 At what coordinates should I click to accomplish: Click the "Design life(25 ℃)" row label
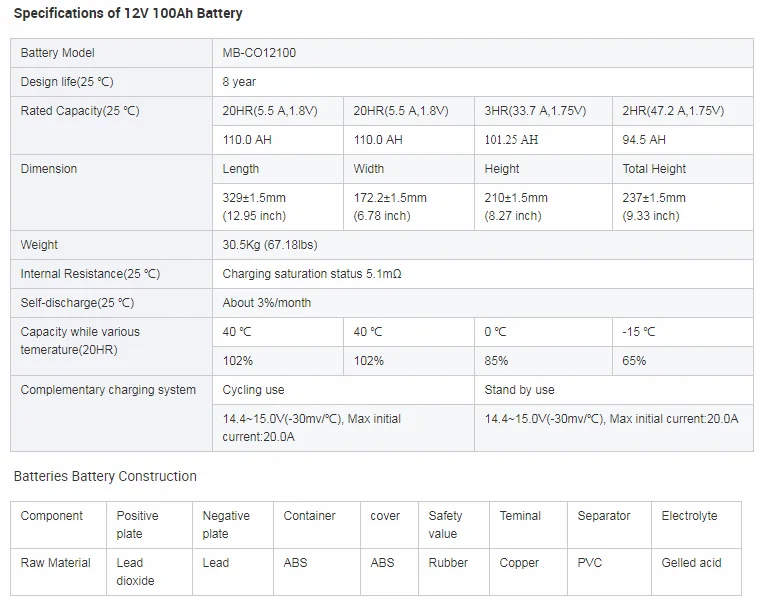tap(67, 82)
